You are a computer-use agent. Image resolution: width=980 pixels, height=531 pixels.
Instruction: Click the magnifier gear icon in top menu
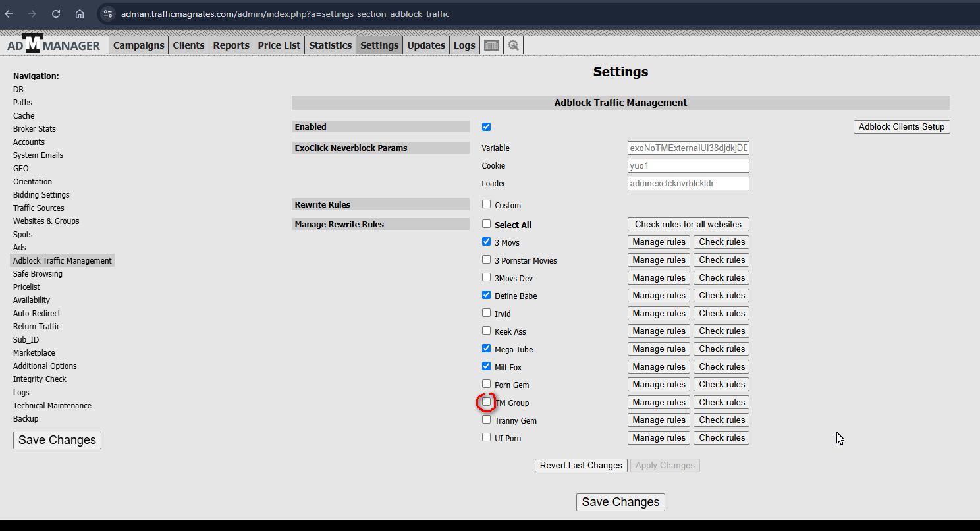click(x=513, y=45)
